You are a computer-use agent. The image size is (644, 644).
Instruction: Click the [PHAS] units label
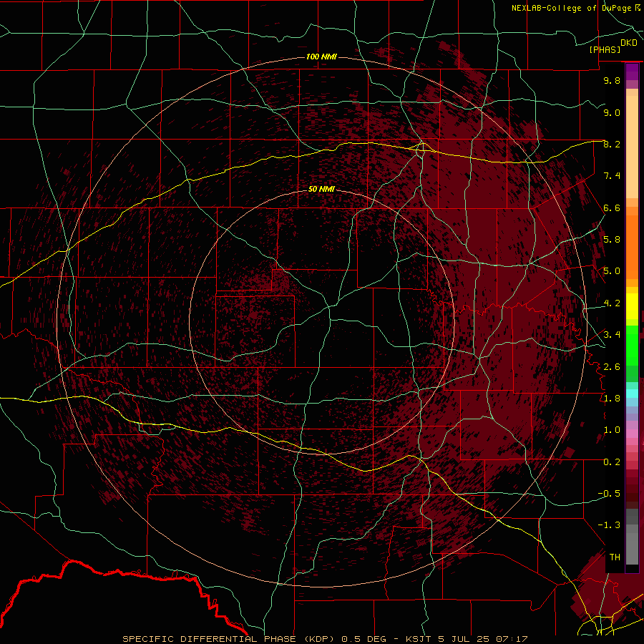pos(605,50)
